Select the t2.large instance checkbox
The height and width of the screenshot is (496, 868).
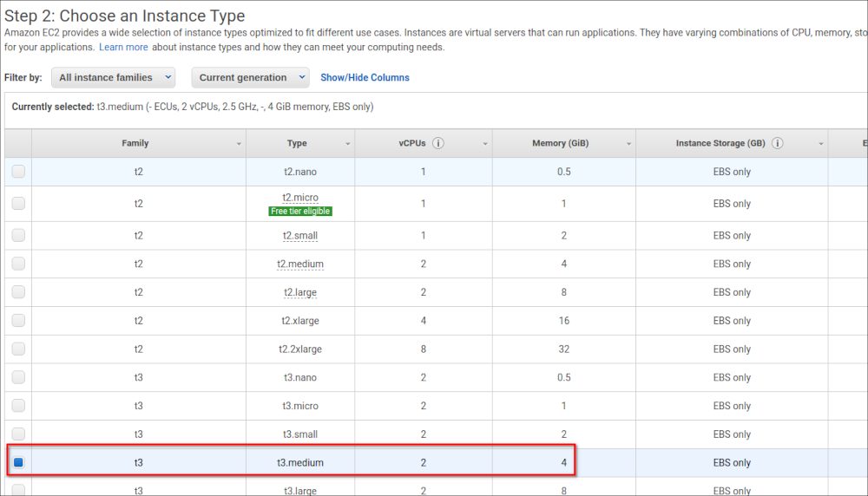pos(18,292)
